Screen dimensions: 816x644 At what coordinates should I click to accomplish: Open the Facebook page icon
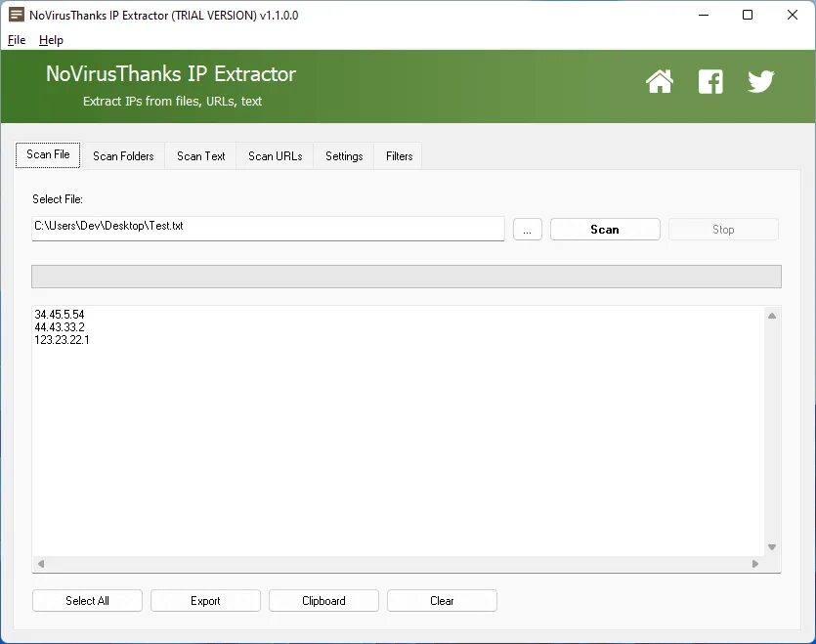pyautogui.click(x=710, y=82)
